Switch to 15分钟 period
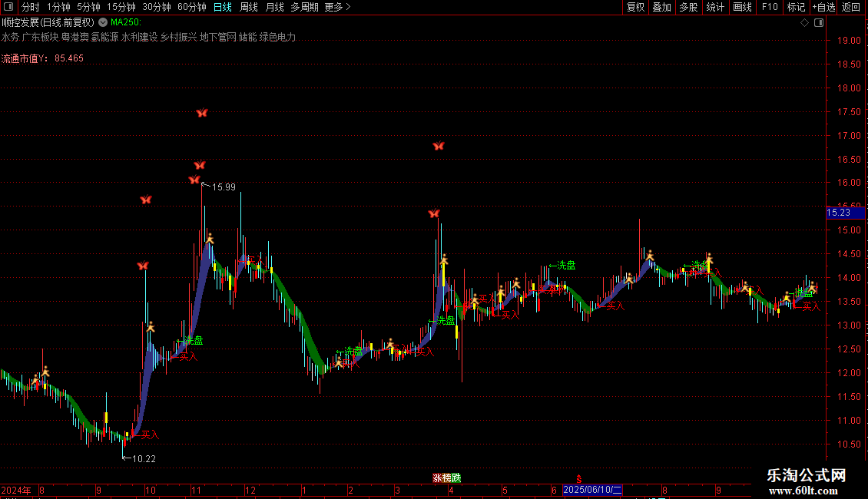 (x=121, y=7)
